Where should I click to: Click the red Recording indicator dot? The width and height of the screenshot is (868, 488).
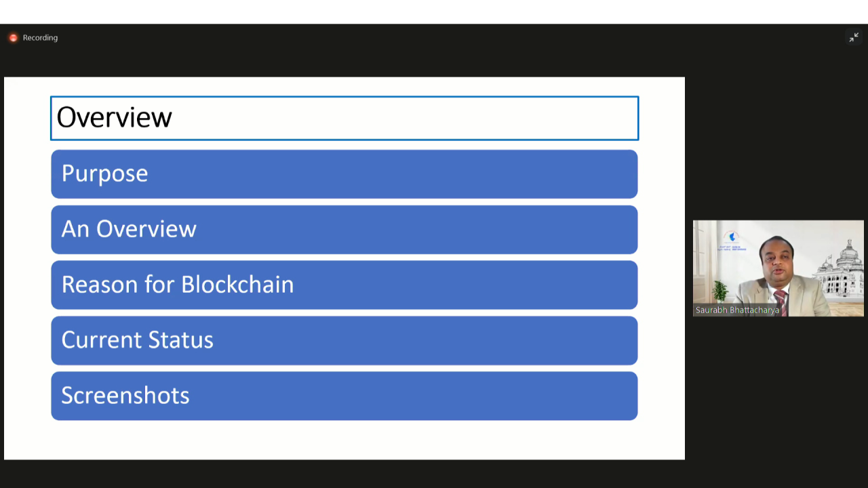[x=13, y=37]
